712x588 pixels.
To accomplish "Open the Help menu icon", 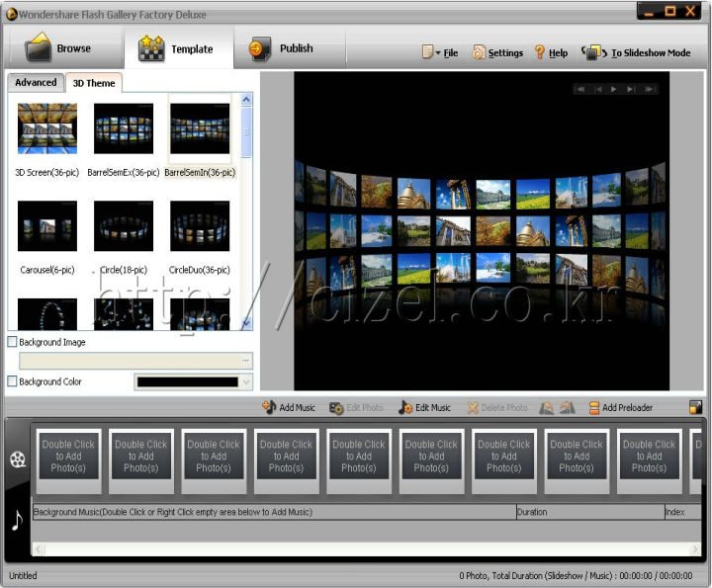I will [540, 52].
